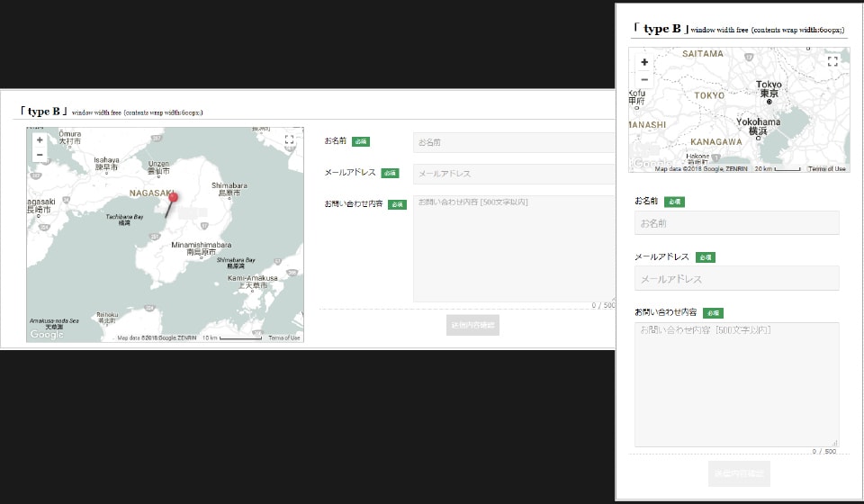Open Terms of Use on Nagasaki map

point(283,337)
